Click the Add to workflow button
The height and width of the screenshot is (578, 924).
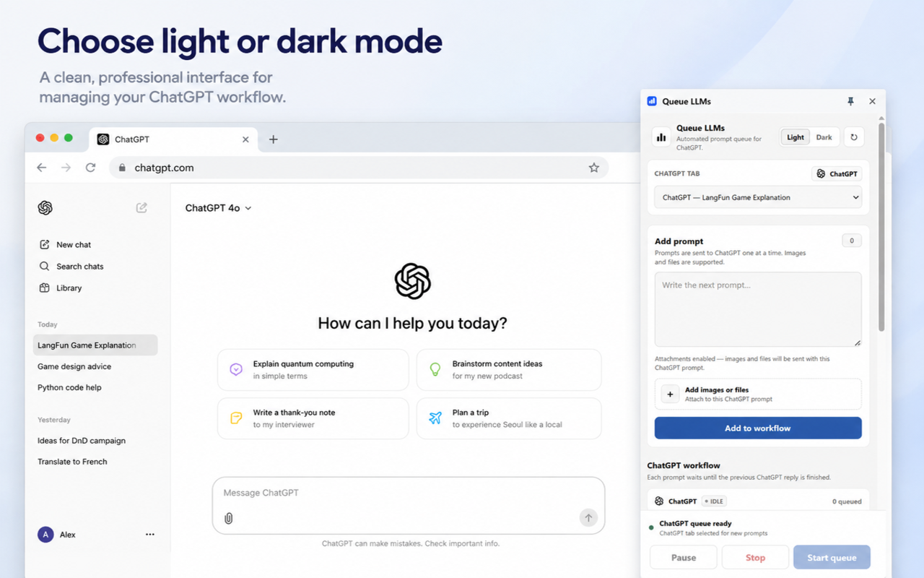pos(758,428)
